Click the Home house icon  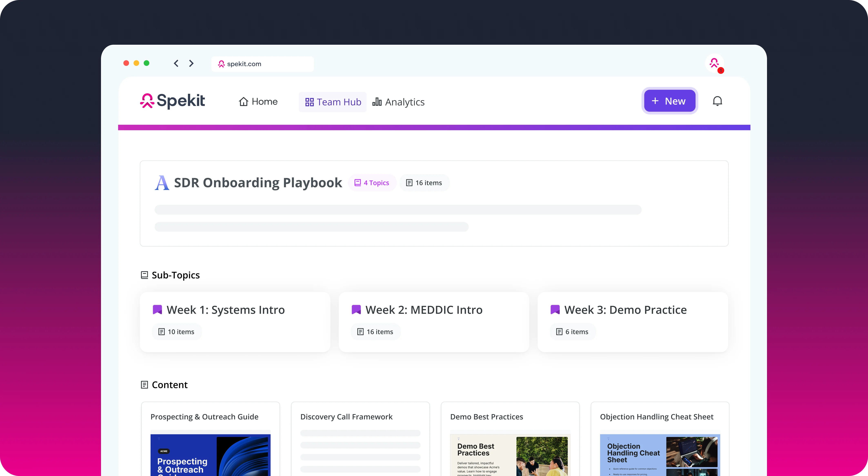coord(244,101)
